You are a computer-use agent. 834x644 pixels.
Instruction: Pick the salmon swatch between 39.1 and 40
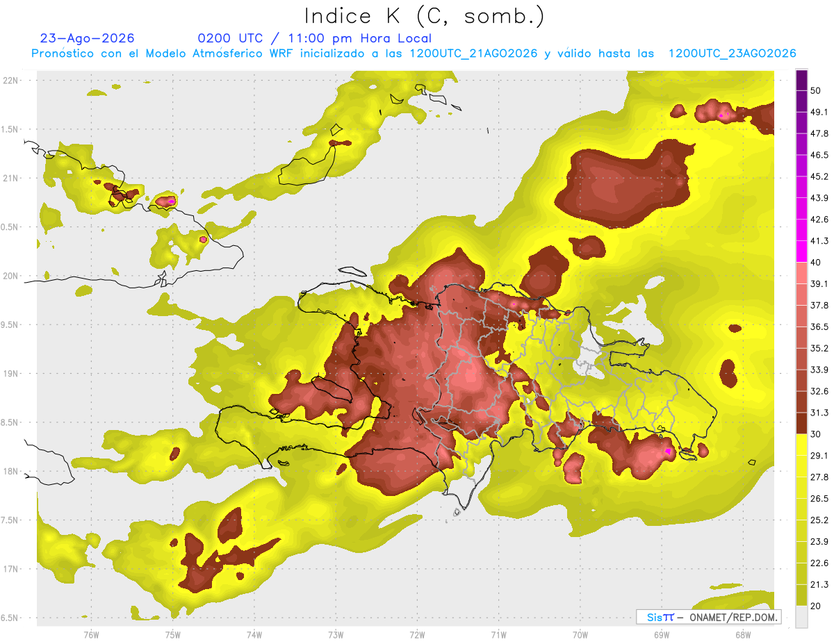[x=801, y=273]
